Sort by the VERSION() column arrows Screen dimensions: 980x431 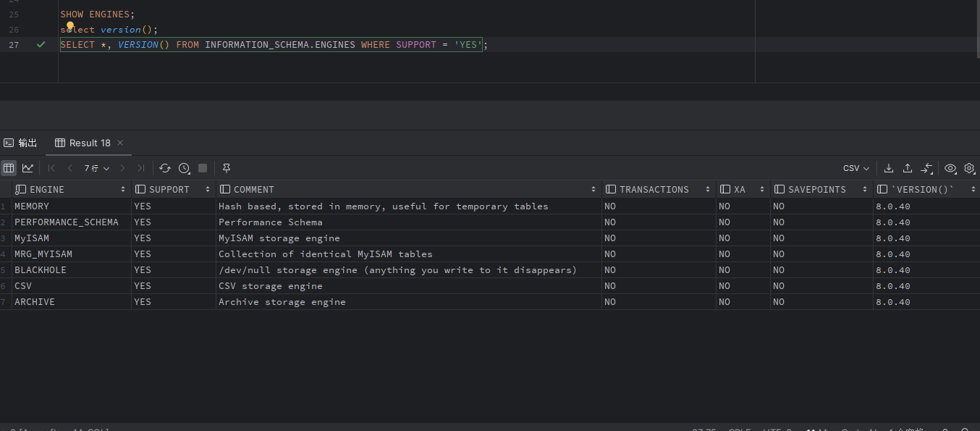click(972, 190)
